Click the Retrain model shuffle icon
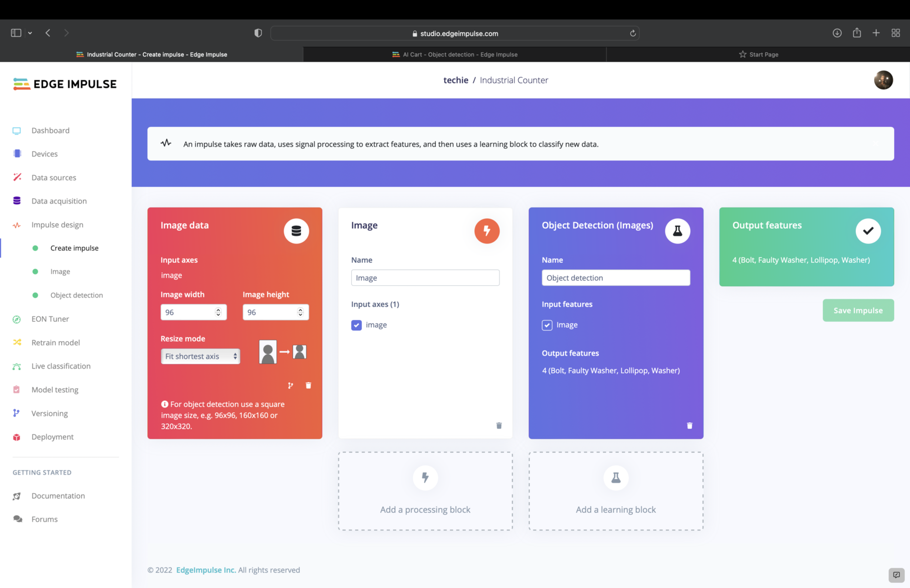 [16, 342]
